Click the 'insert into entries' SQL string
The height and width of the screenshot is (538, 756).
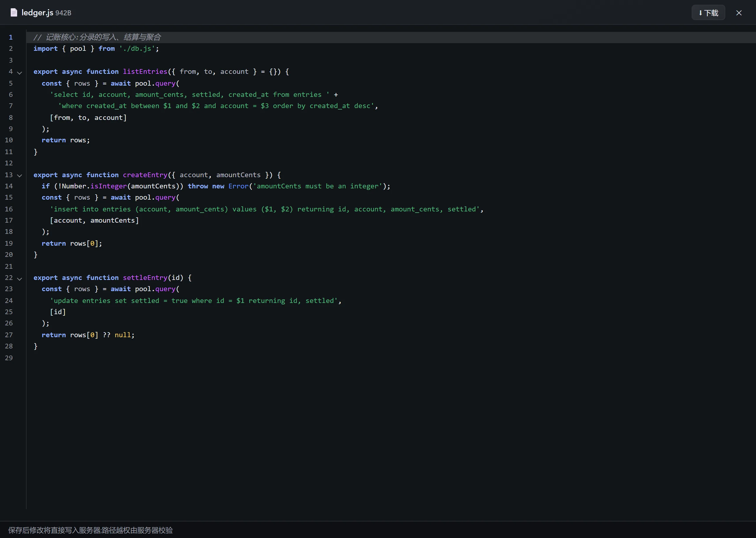[265, 209]
